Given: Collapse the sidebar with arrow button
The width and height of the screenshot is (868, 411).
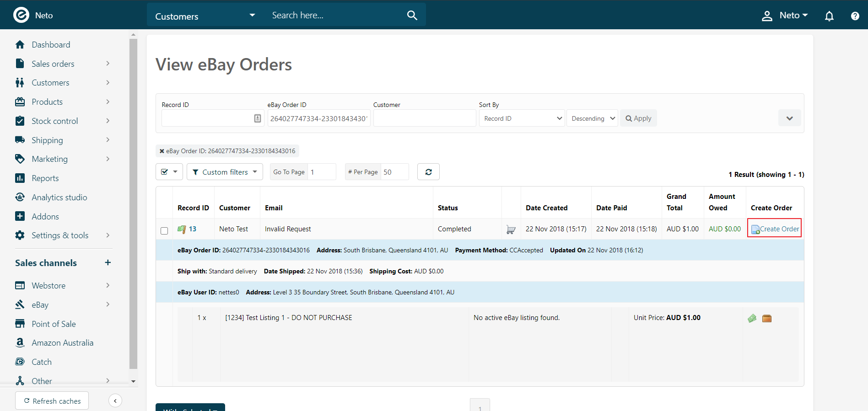Looking at the screenshot, I should click(x=115, y=400).
